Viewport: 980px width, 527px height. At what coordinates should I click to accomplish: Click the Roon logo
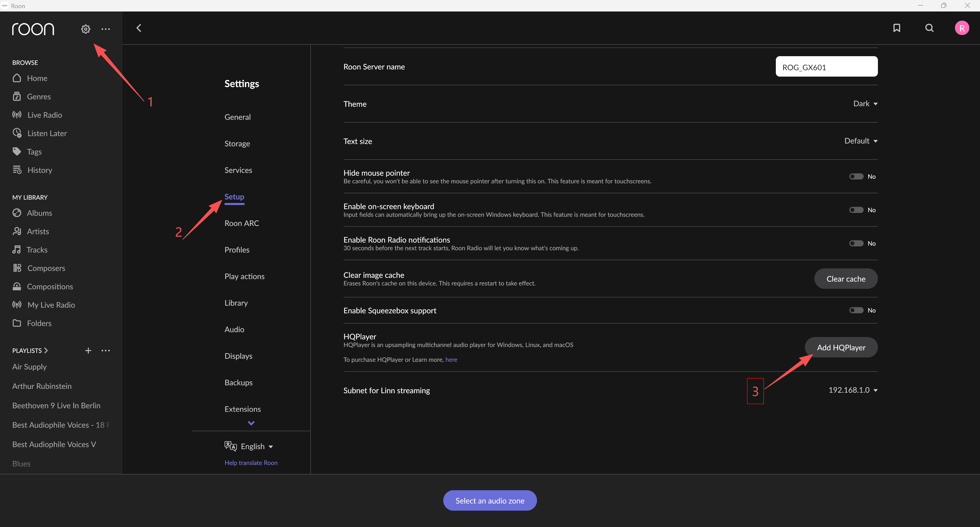(x=33, y=29)
